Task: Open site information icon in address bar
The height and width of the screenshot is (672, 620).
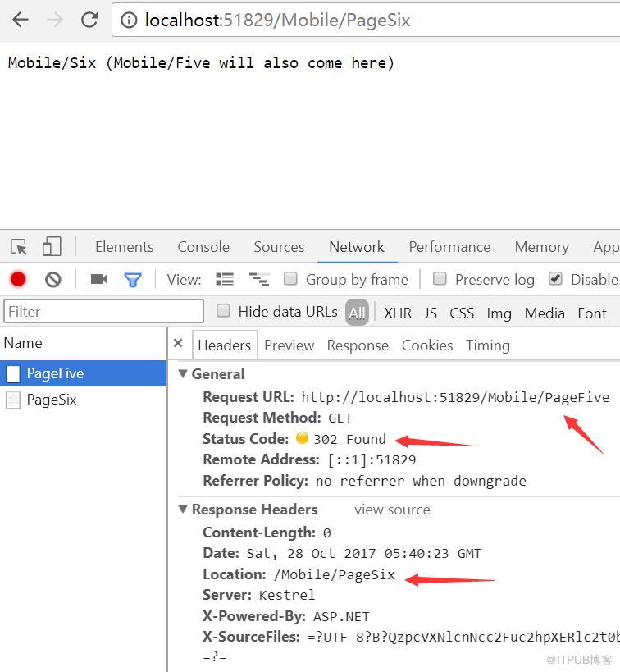Action: pos(129,20)
